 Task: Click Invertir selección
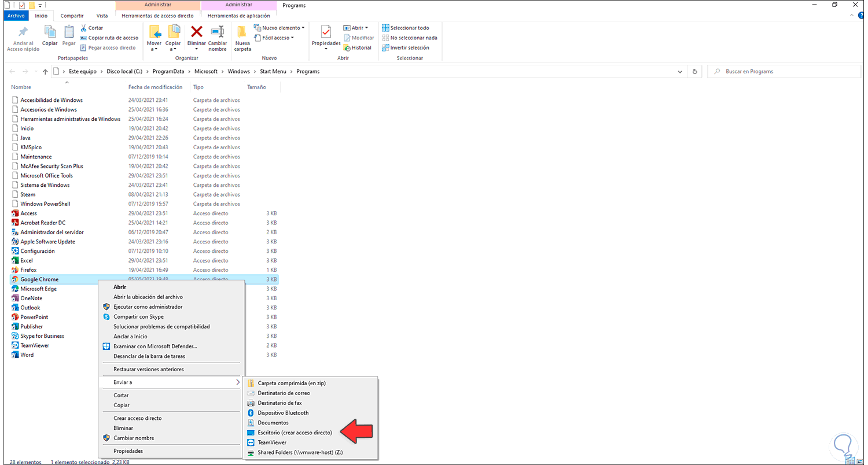pyautogui.click(x=405, y=47)
